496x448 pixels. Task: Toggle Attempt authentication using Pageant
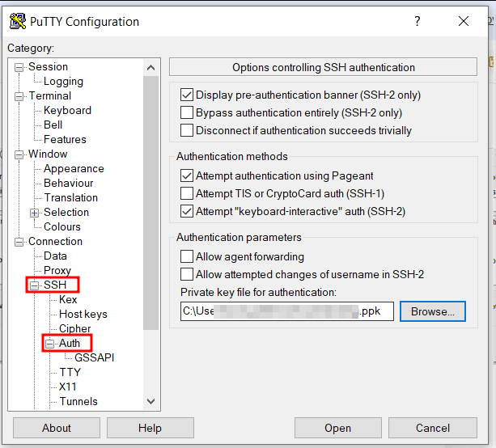pyautogui.click(x=187, y=175)
